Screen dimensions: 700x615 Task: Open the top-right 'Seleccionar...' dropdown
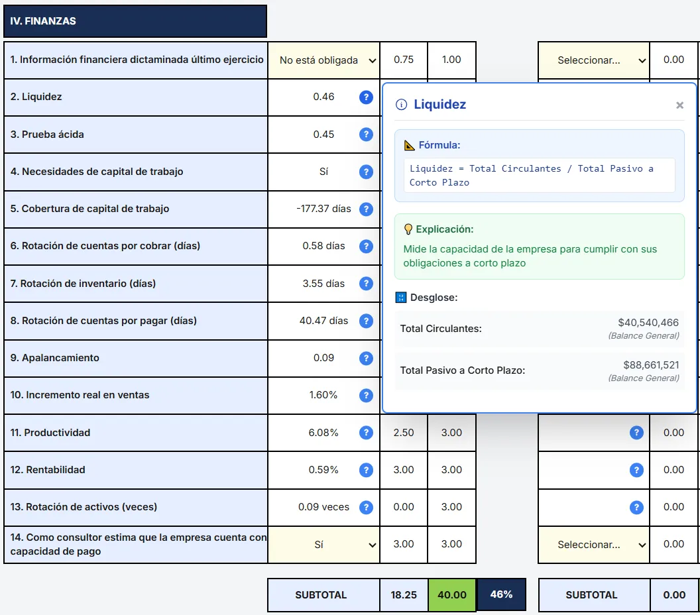coord(594,60)
